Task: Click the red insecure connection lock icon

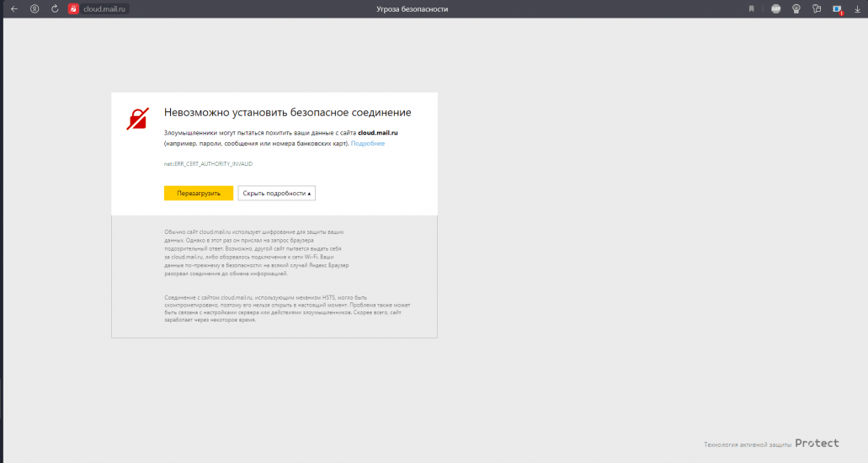Action: click(x=74, y=8)
